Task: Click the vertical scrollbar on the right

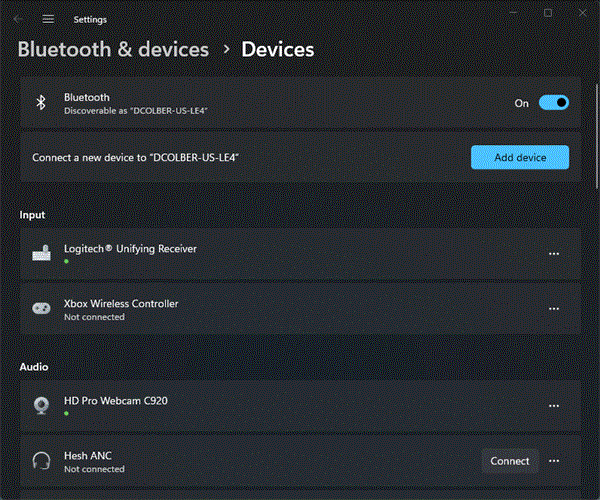Action: click(x=597, y=136)
